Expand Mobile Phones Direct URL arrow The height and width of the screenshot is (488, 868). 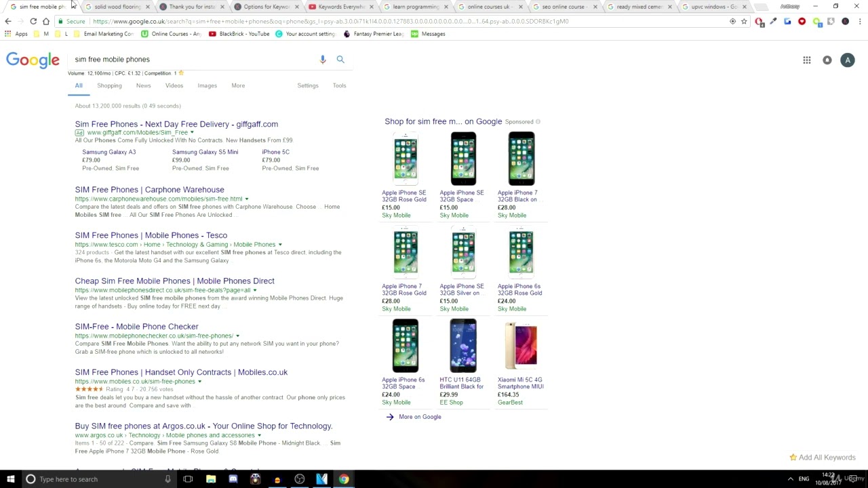point(254,290)
